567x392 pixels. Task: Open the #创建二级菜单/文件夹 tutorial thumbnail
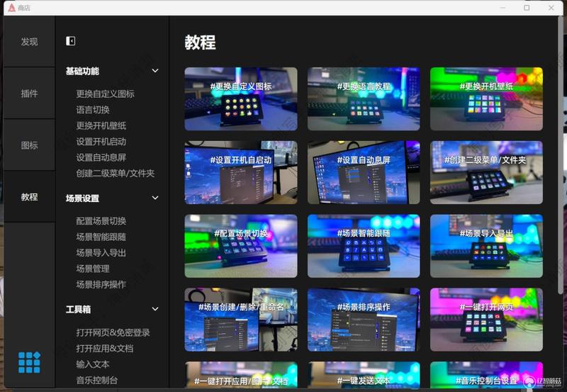click(486, 172)
